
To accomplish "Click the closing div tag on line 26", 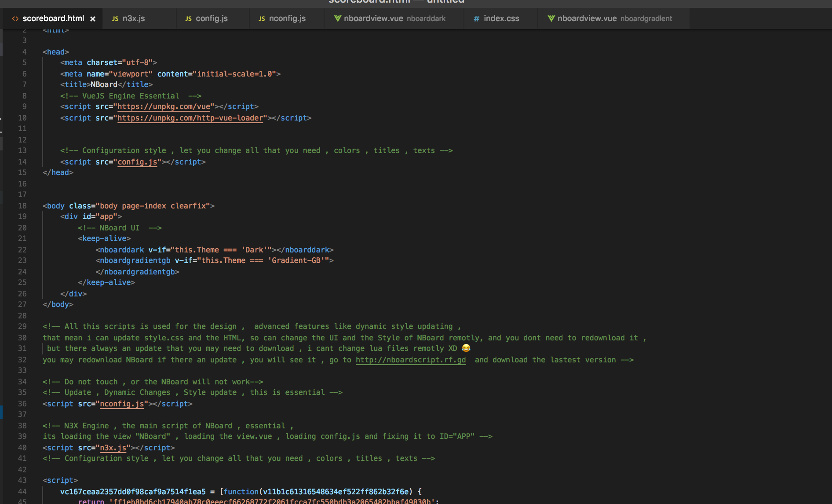I will pos(73,294).
